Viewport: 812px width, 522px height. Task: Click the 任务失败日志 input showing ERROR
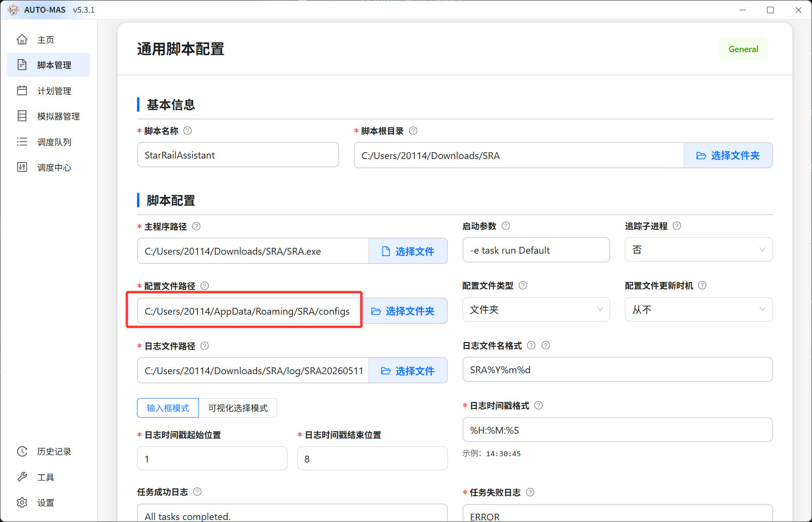click(x=618, y=513)
